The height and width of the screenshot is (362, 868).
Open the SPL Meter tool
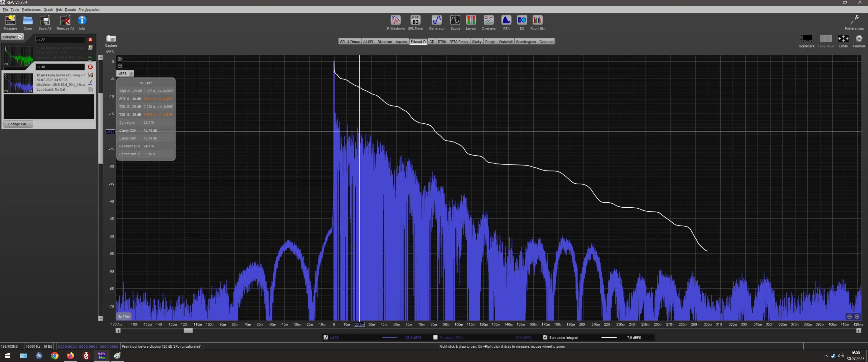click(x=415, y=22)
